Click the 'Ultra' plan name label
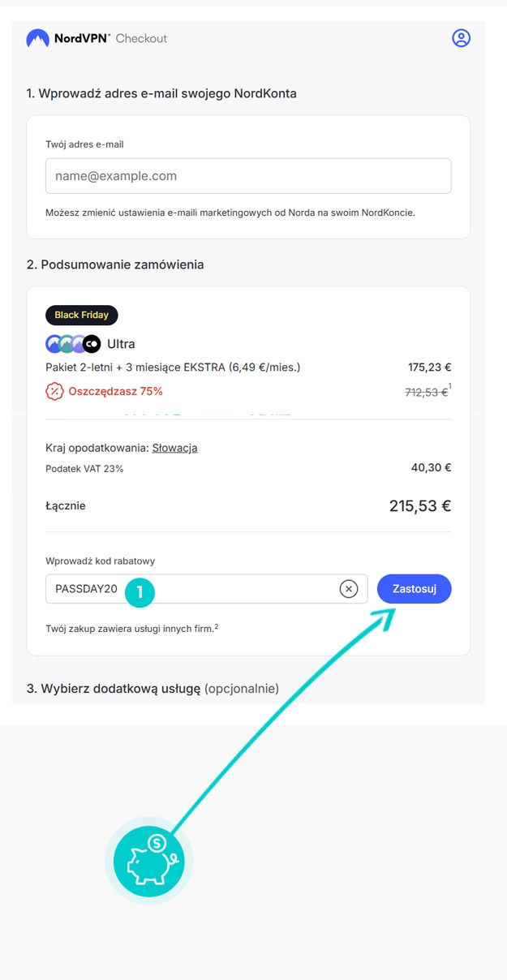 [x=121, y=344]
